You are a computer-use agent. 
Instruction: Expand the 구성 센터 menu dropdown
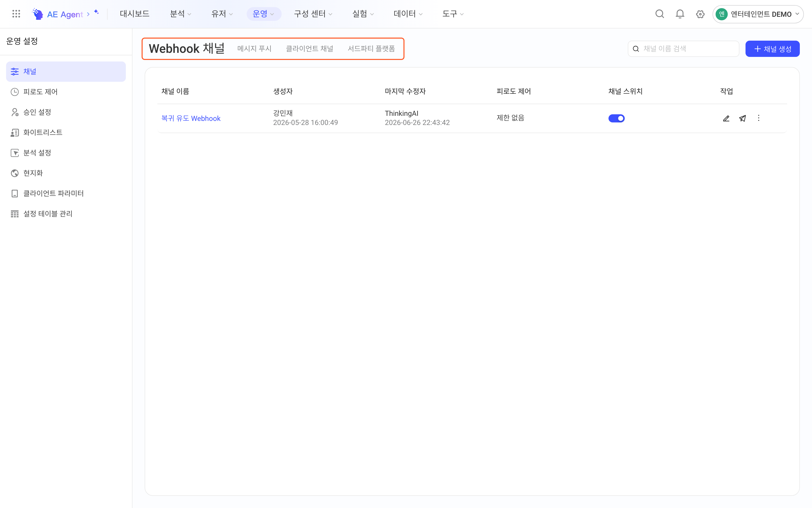click(313, 14)
